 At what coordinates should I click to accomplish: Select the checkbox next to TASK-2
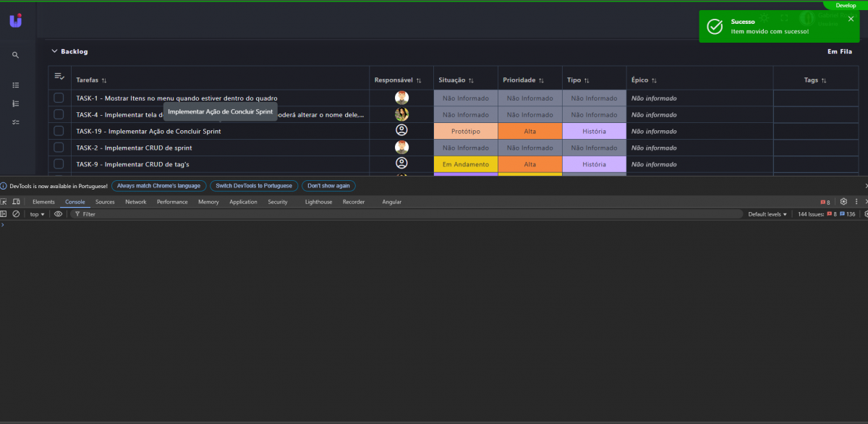[59, 148]
